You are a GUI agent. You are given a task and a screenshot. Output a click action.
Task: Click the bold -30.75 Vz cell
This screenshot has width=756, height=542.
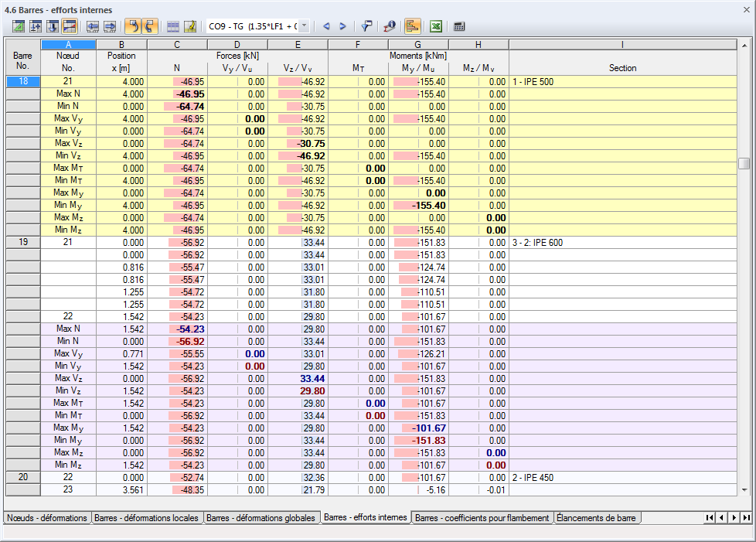[x=298, y=144]
